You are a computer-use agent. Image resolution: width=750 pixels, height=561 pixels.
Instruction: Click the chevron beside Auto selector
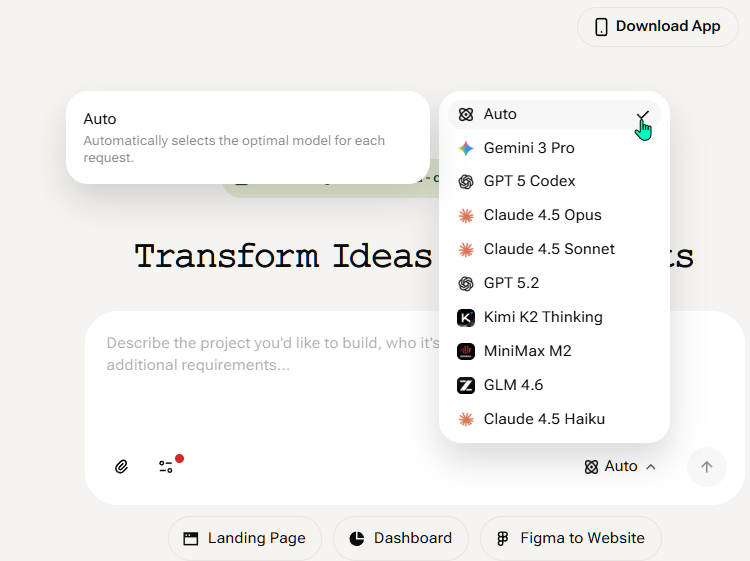pyautogui.click(x=651, y=467)
